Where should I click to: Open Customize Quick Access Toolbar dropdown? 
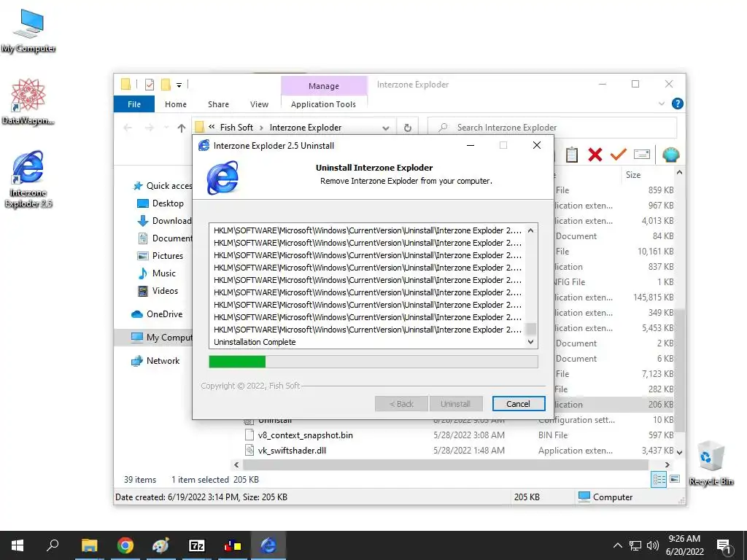tap(179, 85)
